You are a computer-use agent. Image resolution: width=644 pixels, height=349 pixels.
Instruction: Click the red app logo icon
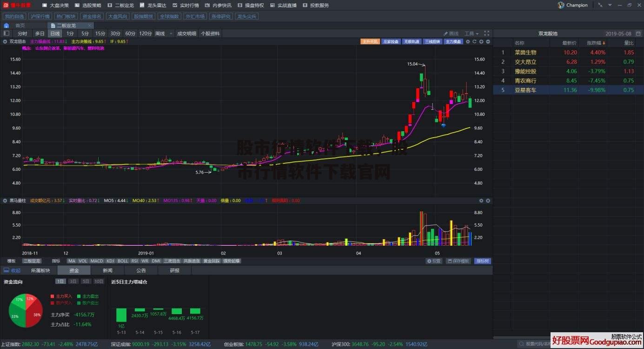[x=7, y=5]
